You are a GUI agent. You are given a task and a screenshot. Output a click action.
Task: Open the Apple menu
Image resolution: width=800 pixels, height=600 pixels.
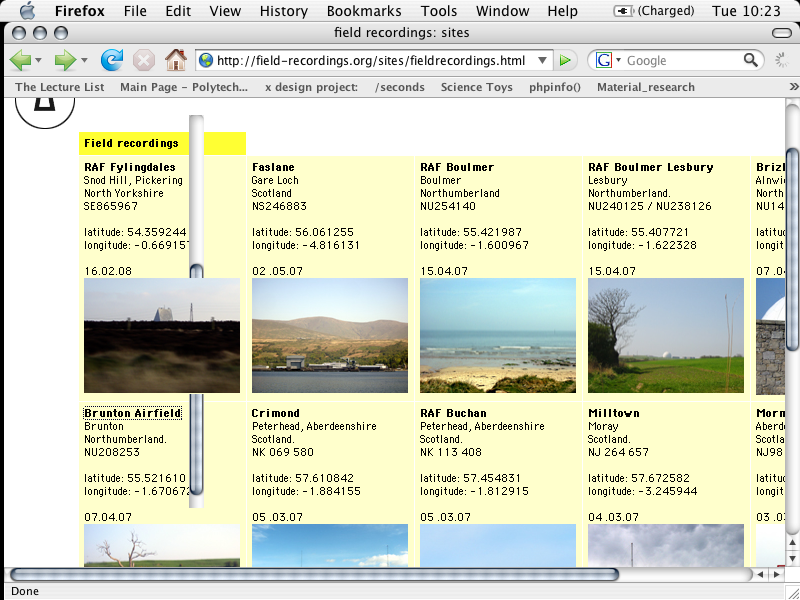pyautogui.click(x=28, y=11)
